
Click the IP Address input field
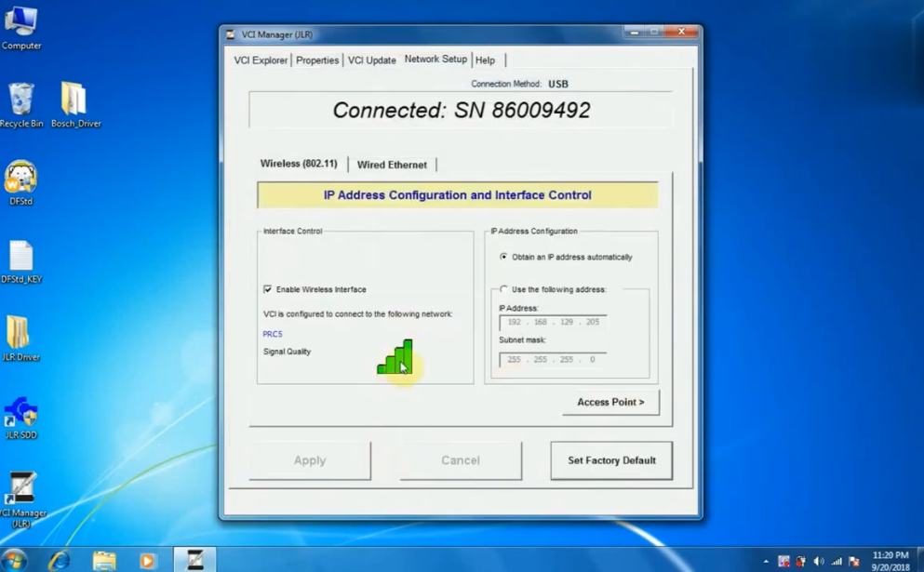click(553, 322)
